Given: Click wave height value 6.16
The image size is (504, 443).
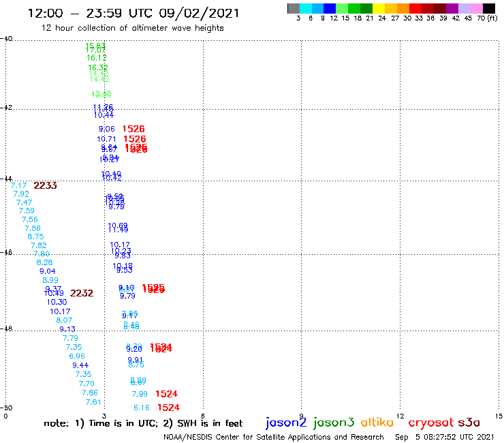Looking at the screenshot, I should [142, 408].
